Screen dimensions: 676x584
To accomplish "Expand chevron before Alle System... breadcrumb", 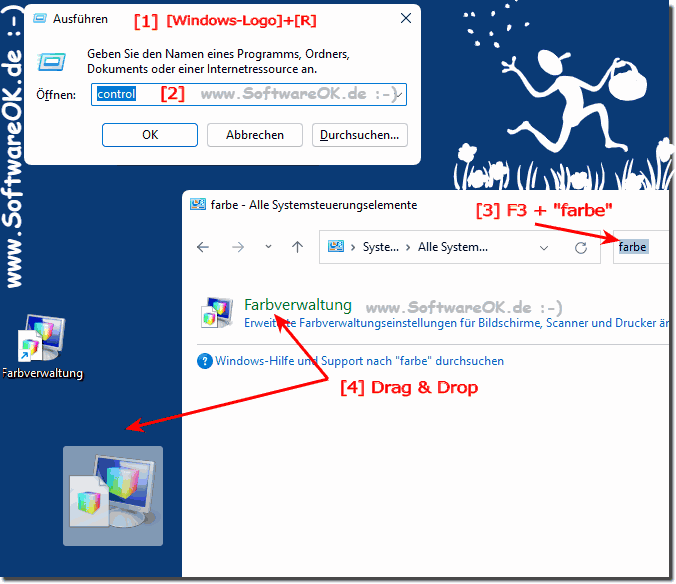I will (408, 247).
